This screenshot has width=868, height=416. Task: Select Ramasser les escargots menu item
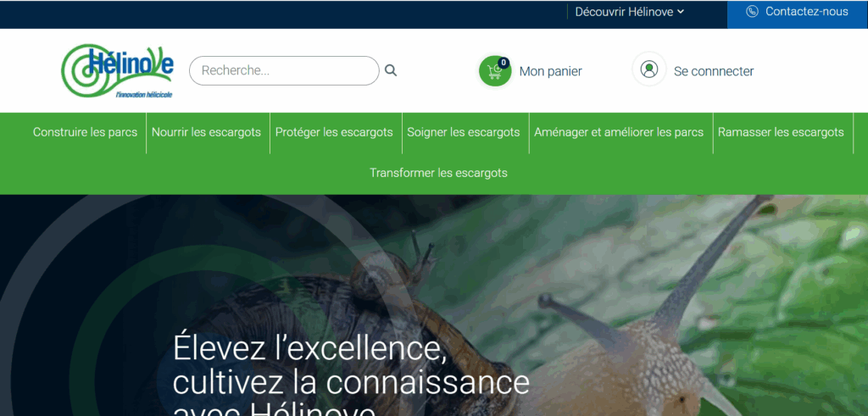pyautogui.click(x=781, y=132)
